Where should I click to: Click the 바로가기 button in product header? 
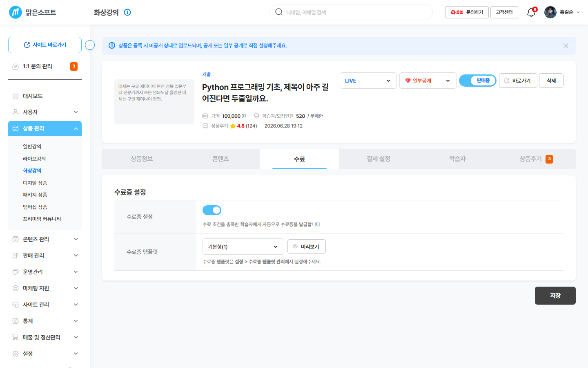[518, 81]
